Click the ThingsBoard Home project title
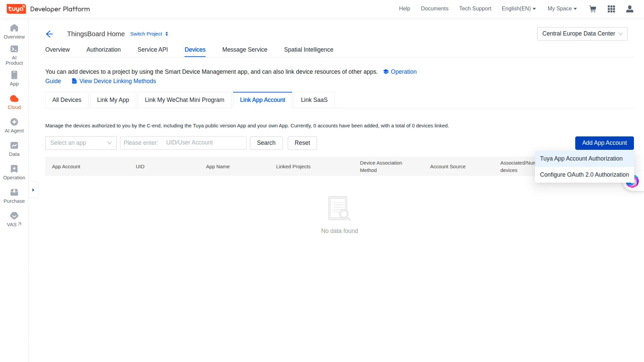Screen dimensions: 644x362 [x=96, y=34]
